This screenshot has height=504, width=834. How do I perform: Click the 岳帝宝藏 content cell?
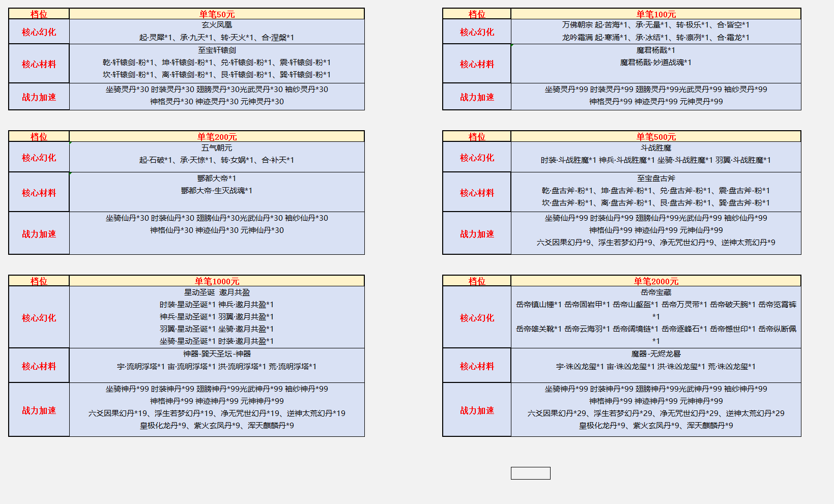point(655,317)
